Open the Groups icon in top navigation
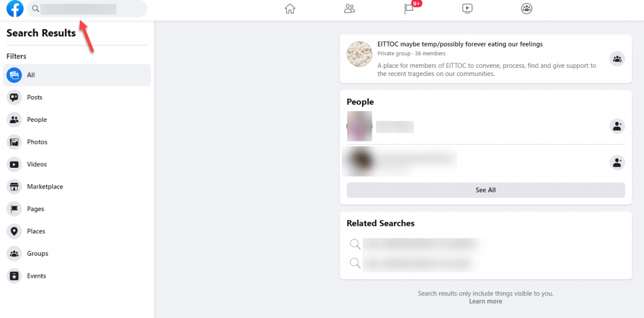The image size is (644, 318). coord(526,9)
